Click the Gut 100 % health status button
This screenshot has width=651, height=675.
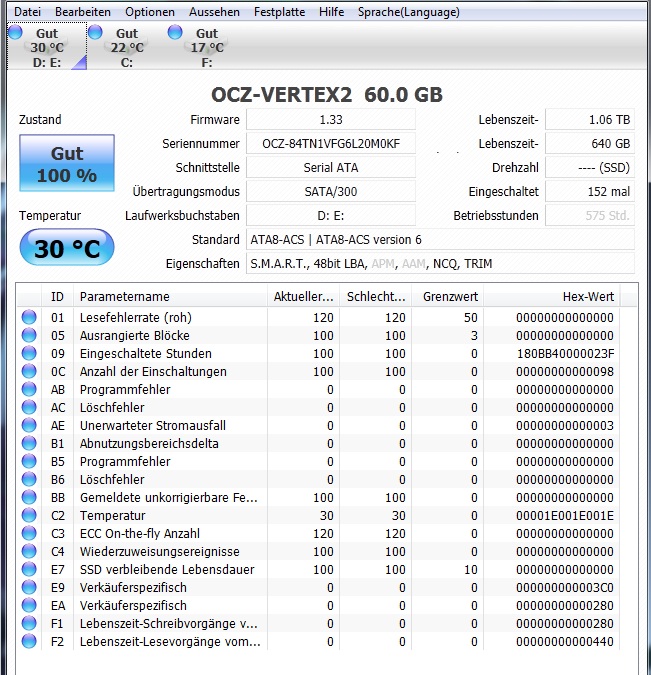(x=67, y=163)
